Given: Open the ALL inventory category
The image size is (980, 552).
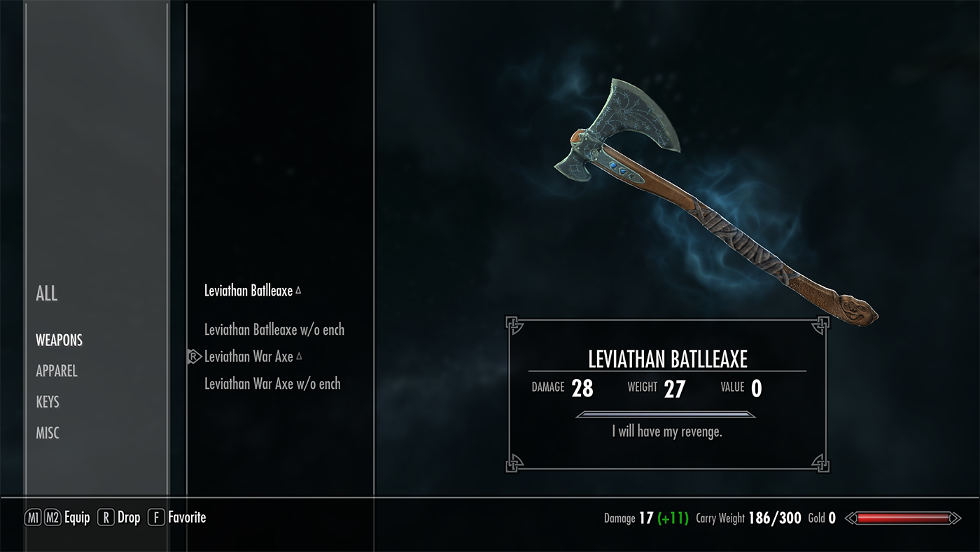Looking at the screenshot, I should (x=47, y=294).
